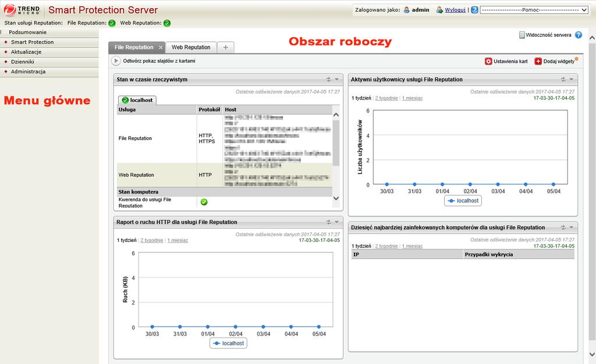Click the Dodaj widgety plus icon
596x364 pixels.
[x=538, y=61]
